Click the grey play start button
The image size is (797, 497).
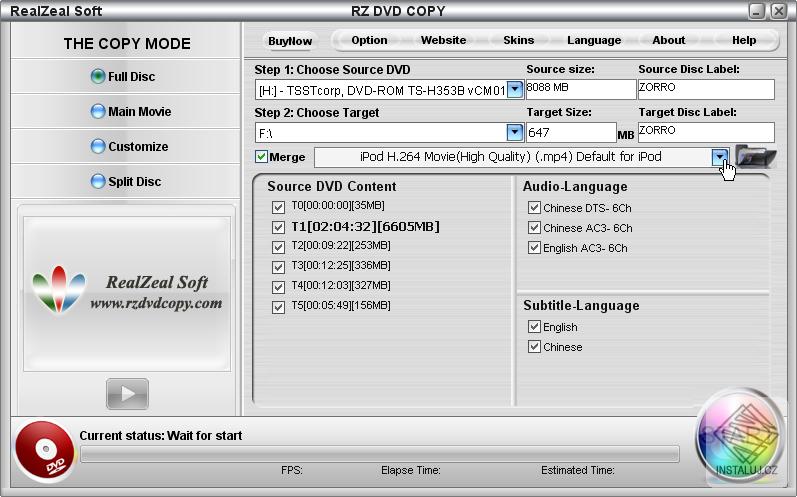tap(127, 393)
